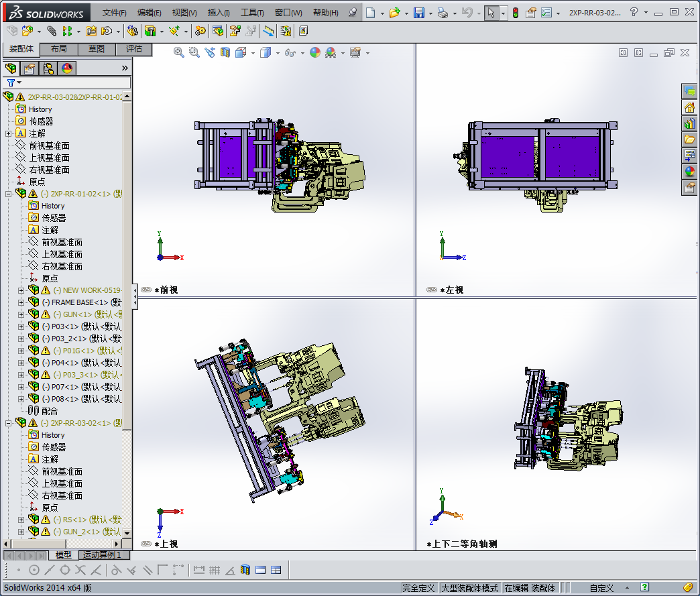This screenshot has height=596, width=700.
Task: Click the SolidWorks Resources home icon
Action: [690, 107]
